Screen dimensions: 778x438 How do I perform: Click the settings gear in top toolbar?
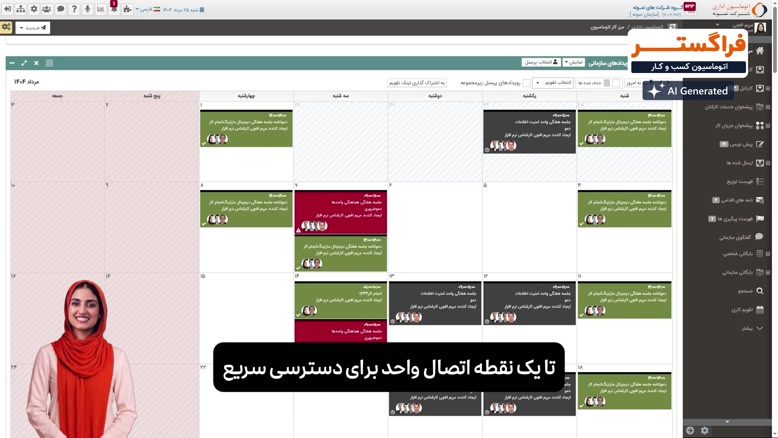click(x=33, y=9)
